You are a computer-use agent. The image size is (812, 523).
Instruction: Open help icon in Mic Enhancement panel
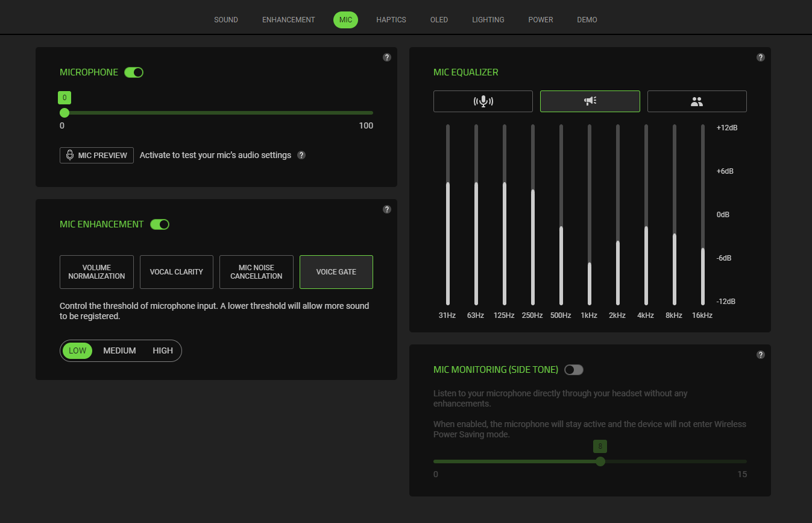coord(387,209)
